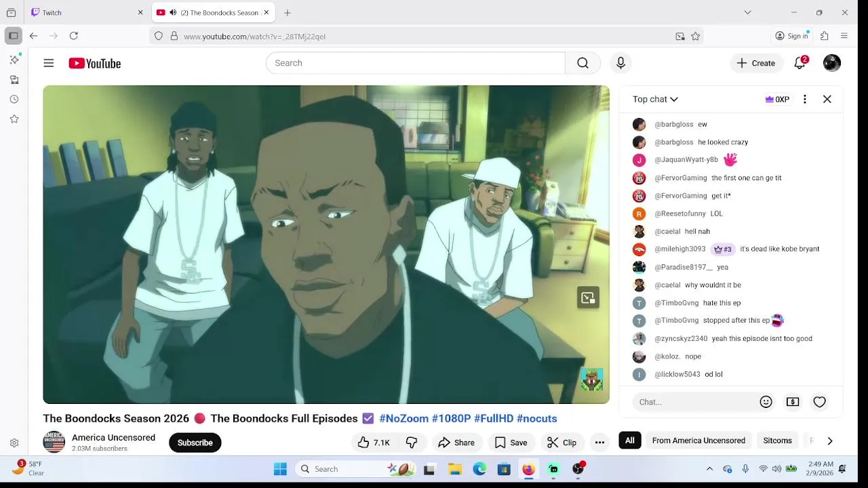Subscribe to America Uncensored channel
This screenshot has height=488, width=868.
point(195,443)
